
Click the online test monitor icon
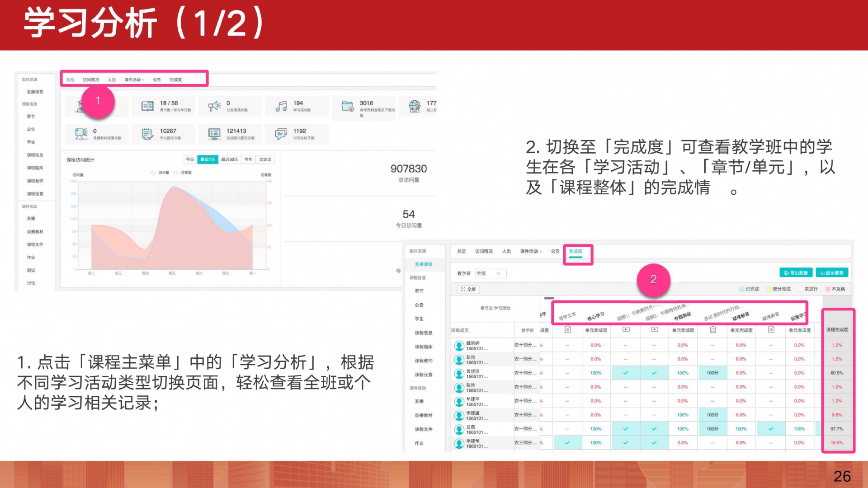pos(214,134)
